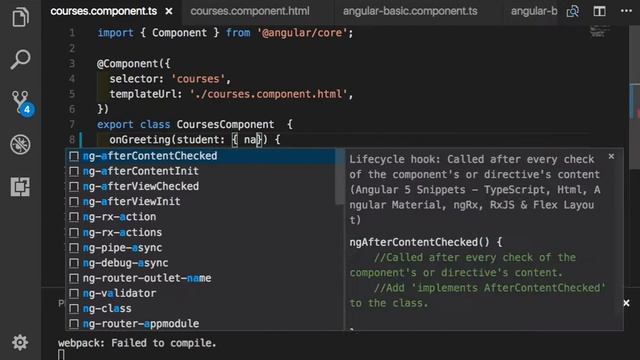The width and height of the screenshot is (640, 360).
Task: Click snippet icon beside ng-afterContentChecked
Action: (x=74, y=156)
